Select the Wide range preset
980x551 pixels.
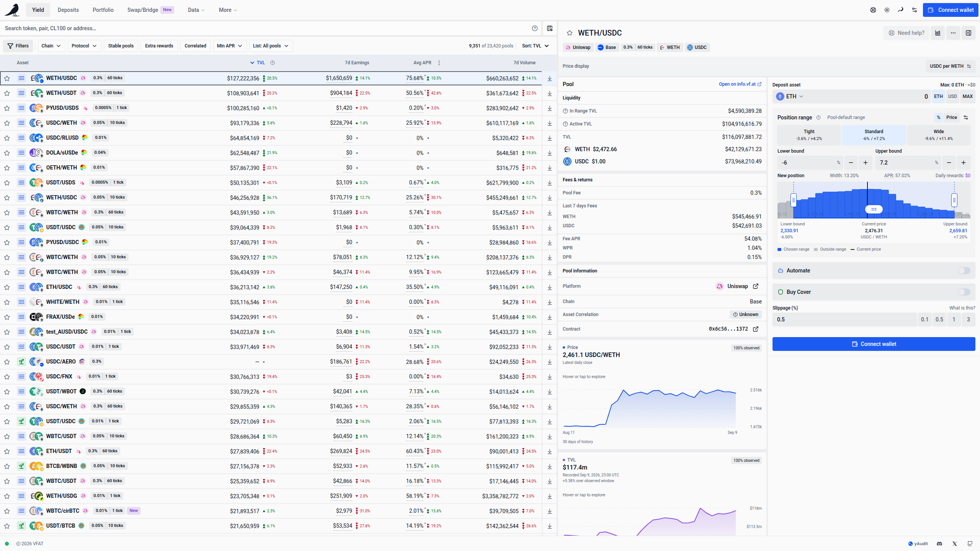click(x=939, y=135)
